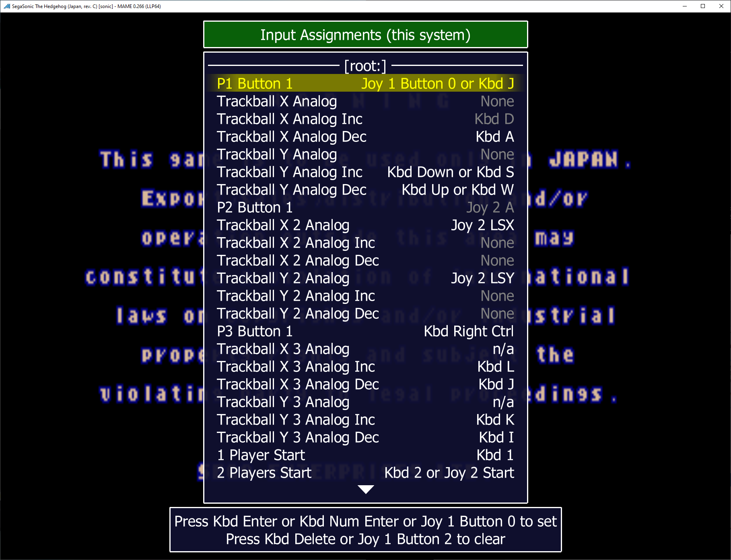Choose the P2 Button 1 row
Screen dimensions: 731x560
pyautogui.click(x=365, y=207)
